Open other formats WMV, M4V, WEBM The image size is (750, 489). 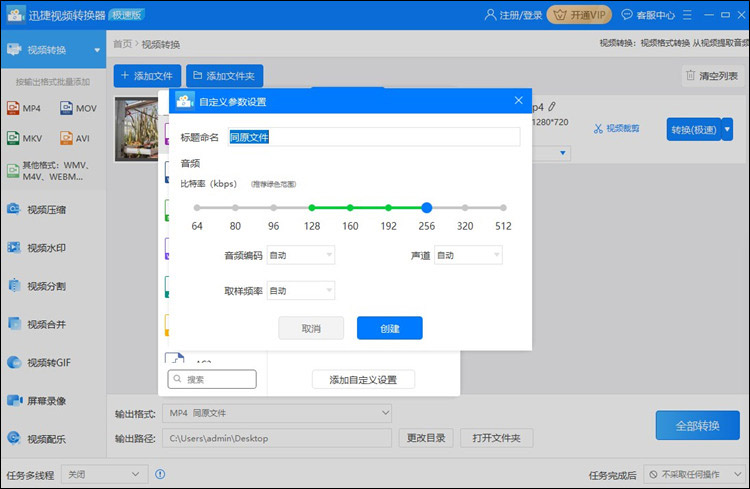(49, 171)
